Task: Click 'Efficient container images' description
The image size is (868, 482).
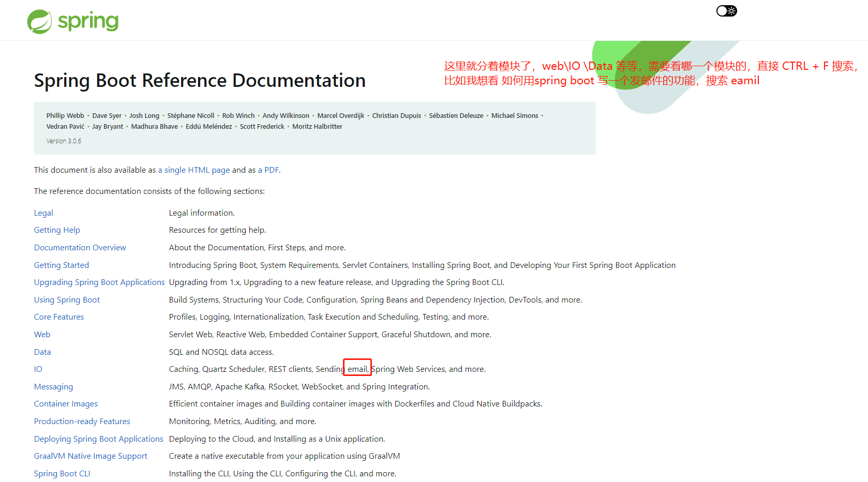Action: pos(355,404)
